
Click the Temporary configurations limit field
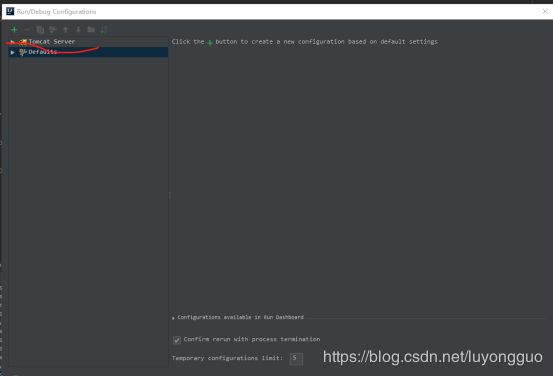[296, 359]
